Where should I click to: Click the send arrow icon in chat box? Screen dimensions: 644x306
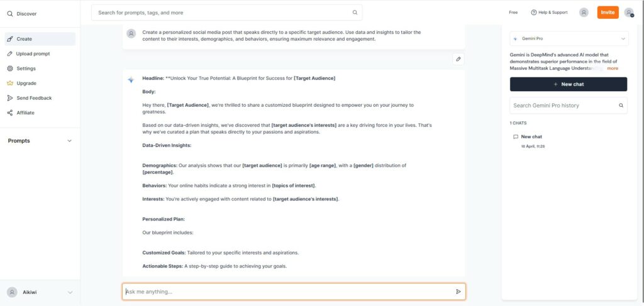coord(458,292)
